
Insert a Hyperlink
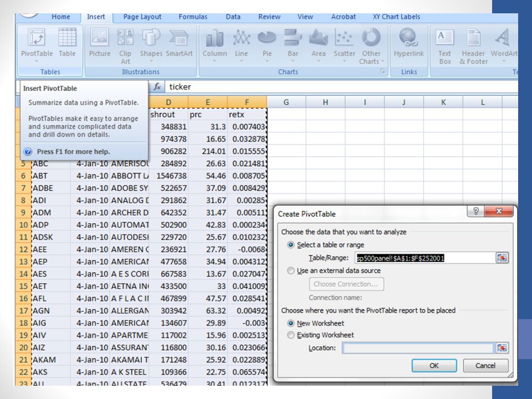tap(408, 43)
